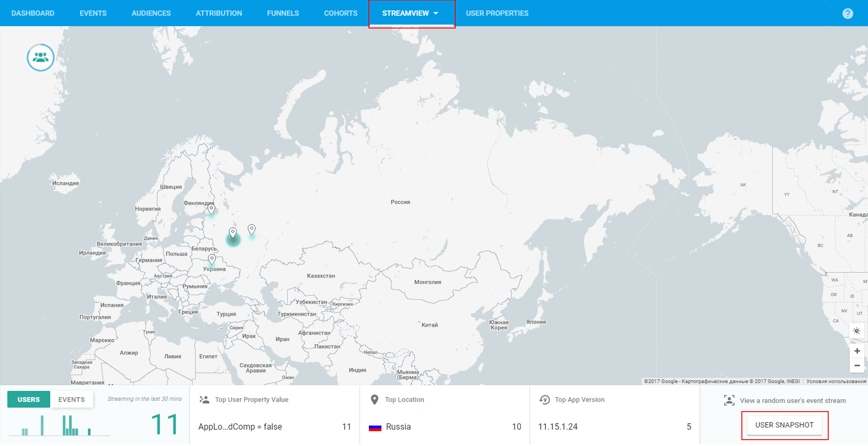The image size is (868, 446).
Task: Click the Top User Property Value person icon
Action: (x=203, y=399)
